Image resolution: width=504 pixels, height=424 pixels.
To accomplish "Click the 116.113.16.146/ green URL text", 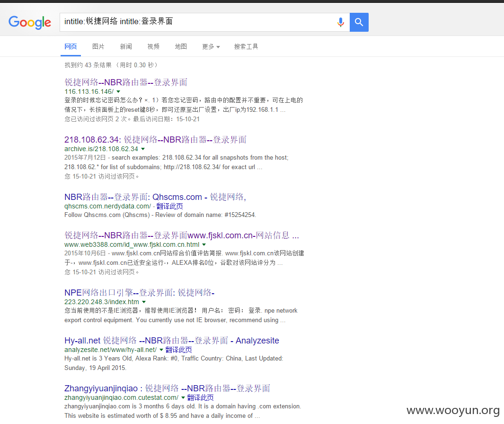I will click(89, 92).
